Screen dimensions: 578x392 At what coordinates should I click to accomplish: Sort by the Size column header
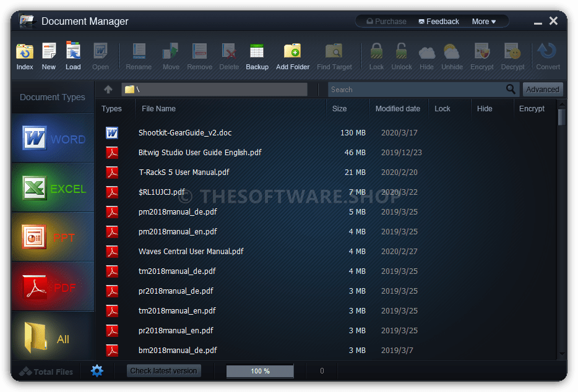339,109
